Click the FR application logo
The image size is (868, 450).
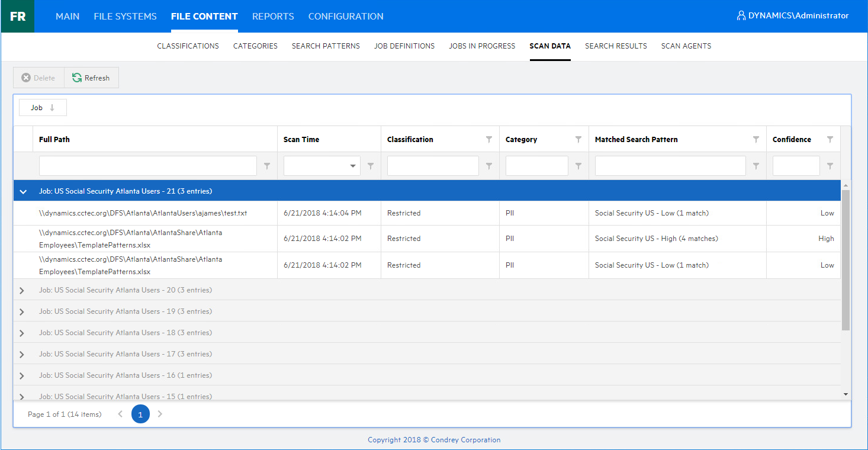pyautogui.click(x=17, y=16)
